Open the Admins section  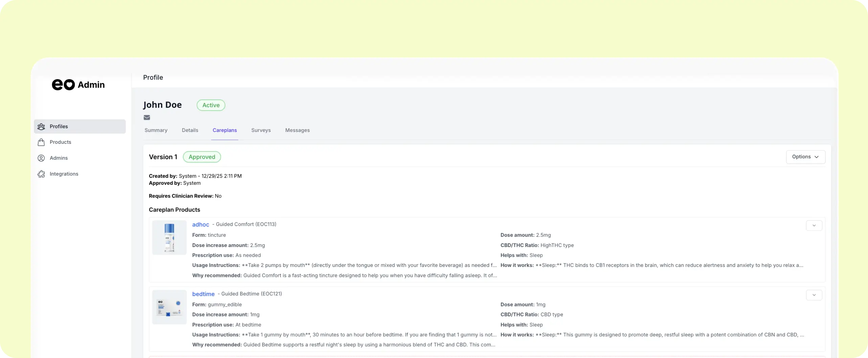point(59,158)
